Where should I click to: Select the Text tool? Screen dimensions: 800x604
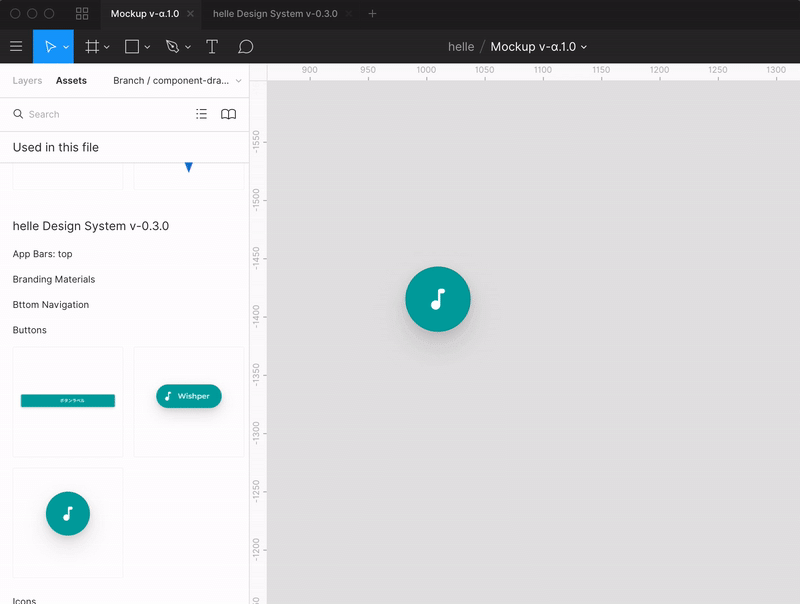pyautogui.click(x=212, y=46)
